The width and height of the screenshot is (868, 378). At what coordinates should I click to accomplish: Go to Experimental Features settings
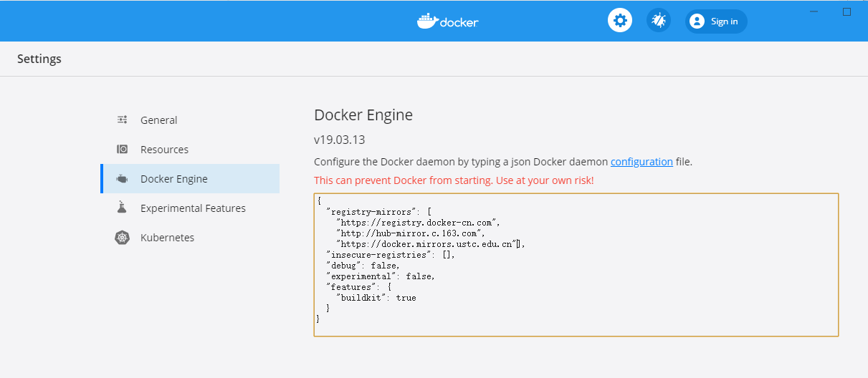coord(193,208)
